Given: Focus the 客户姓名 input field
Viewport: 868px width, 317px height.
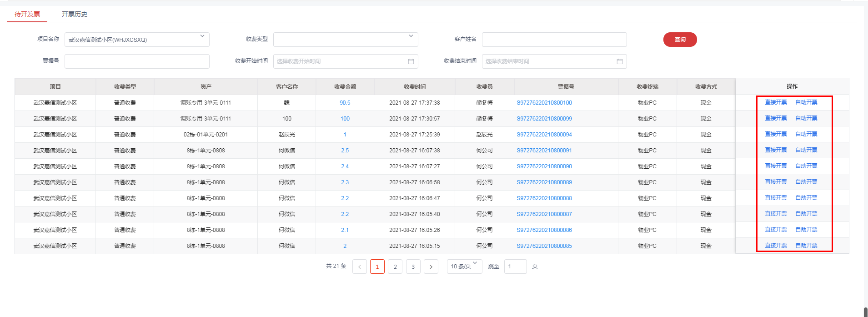Looking at the screenshot, I should pos(554,40).
